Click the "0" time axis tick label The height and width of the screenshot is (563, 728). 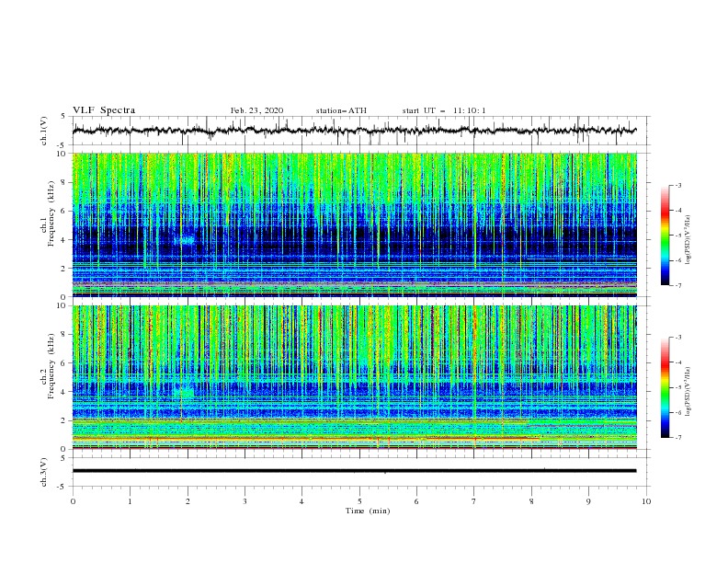pyautogui.click(x=73, y=501)
